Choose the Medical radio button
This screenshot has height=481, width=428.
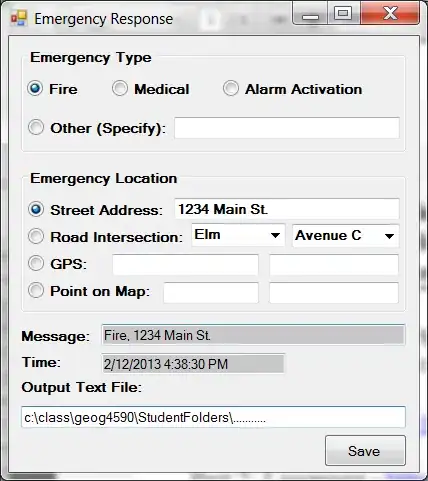coord(120,89)
